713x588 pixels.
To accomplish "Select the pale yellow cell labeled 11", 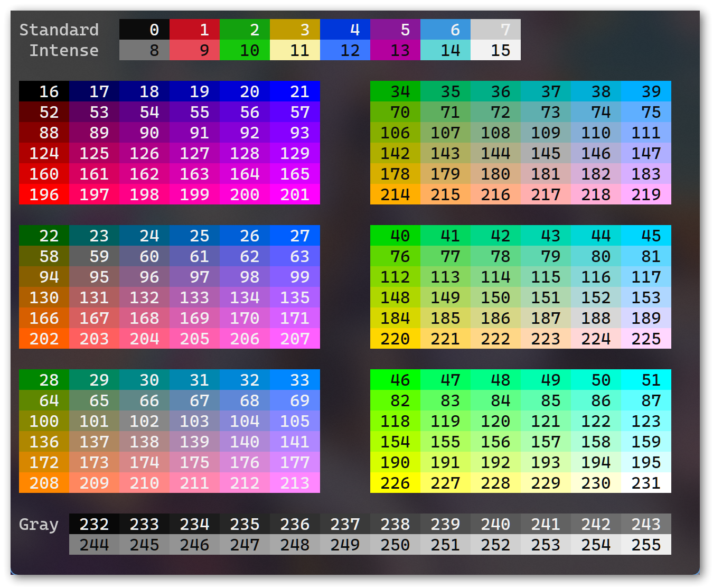I will click(295, 50).
